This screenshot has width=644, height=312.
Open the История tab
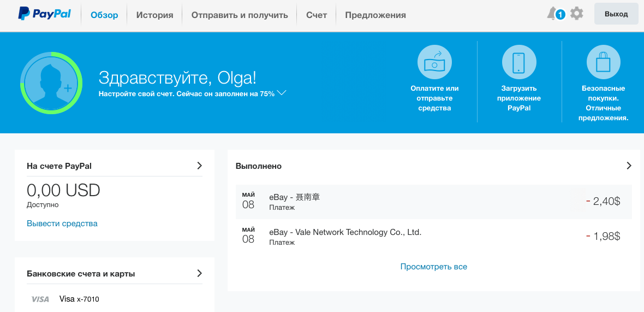point(155,15)
